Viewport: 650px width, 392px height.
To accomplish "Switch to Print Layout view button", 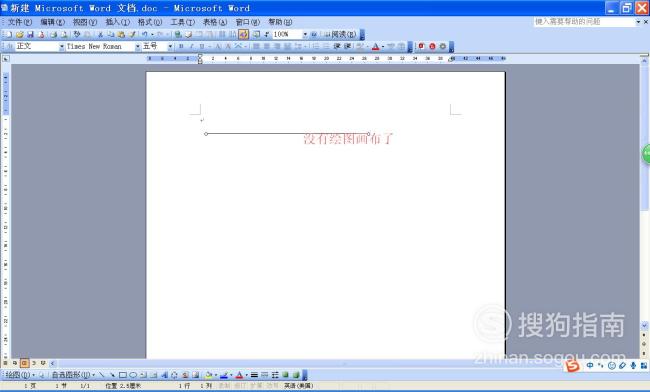I will pos(24,363).
